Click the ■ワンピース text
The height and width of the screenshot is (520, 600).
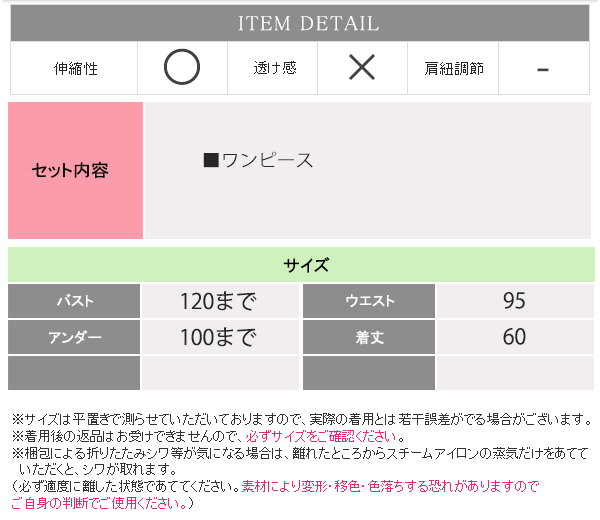(258, 160)
